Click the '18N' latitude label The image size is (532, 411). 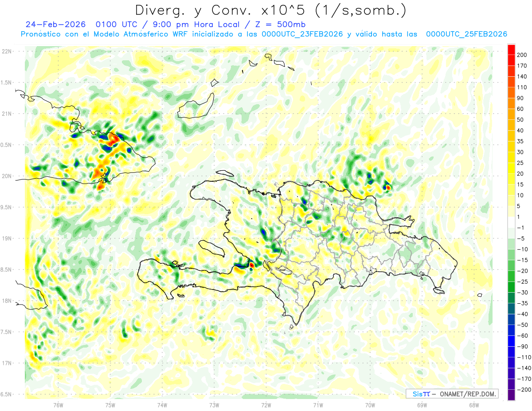point(6,301)
